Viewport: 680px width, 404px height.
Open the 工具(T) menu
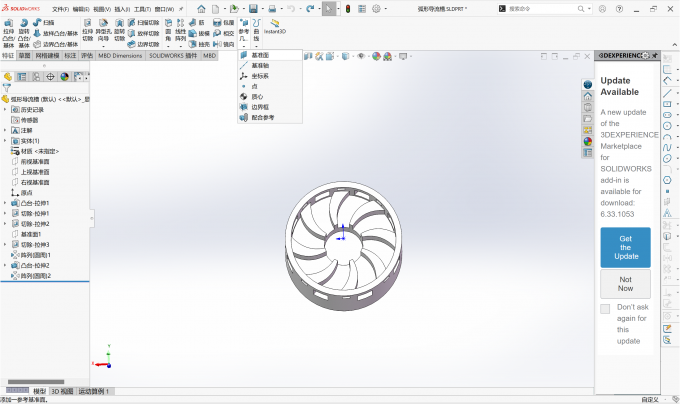pyautogui.click(x=142, y=9)
